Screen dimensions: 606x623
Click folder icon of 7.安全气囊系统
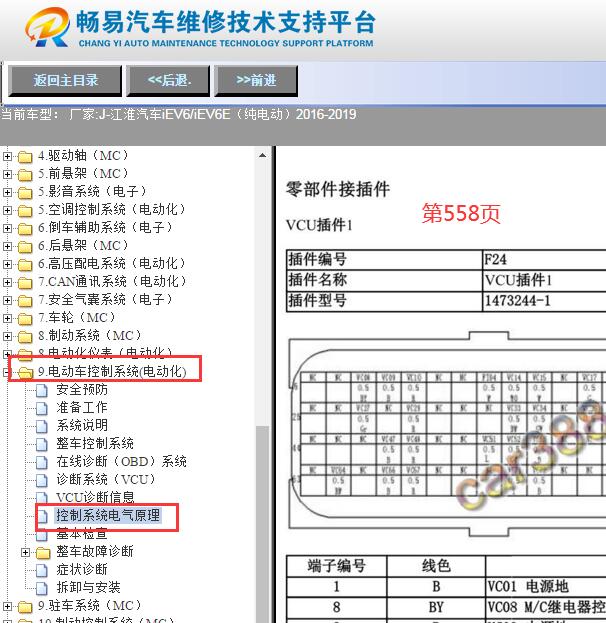(x=25, y=300)
